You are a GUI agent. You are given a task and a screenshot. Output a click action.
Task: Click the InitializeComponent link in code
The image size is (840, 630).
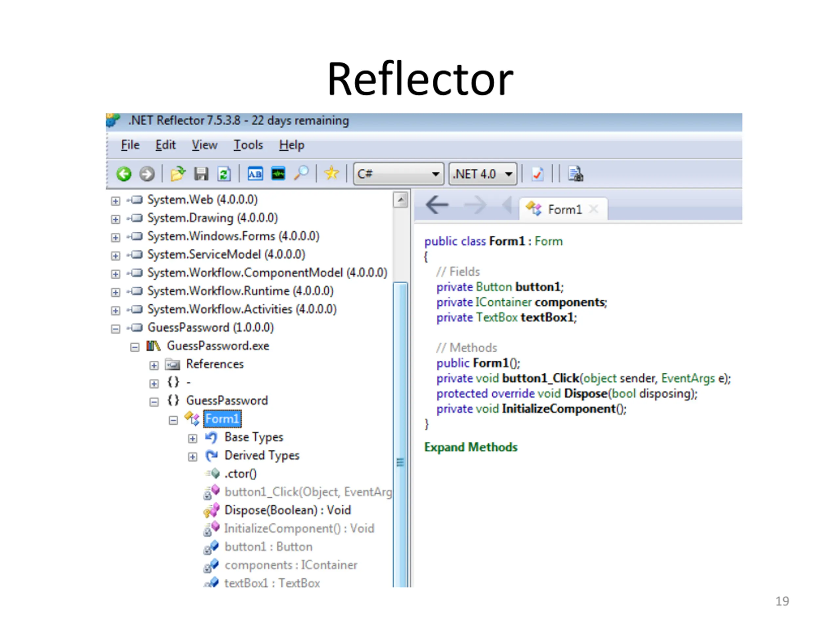tap(558, 409)
